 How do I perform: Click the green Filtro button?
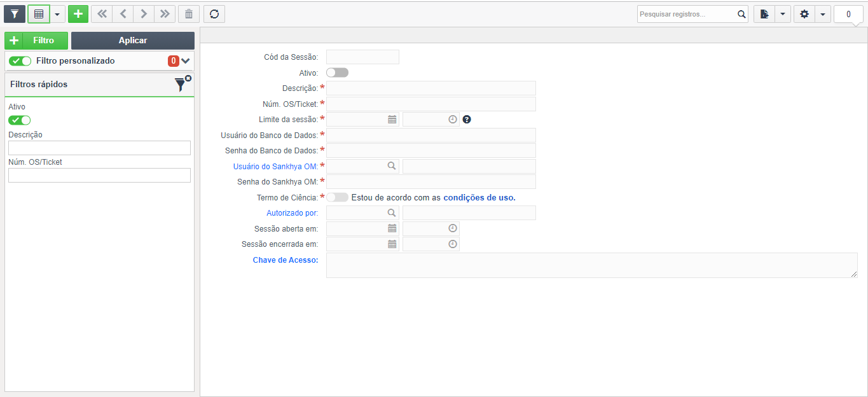36,41
